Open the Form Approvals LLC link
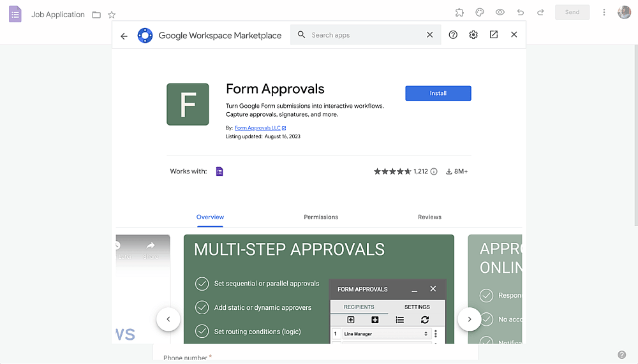The width and height of the screenshot is (638, 364). [x=260, y=127]
